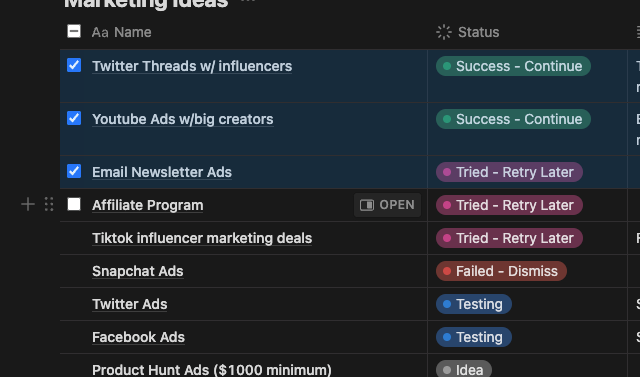
Task: Open the Twitter Ads entry
Action: click(129, 304)
